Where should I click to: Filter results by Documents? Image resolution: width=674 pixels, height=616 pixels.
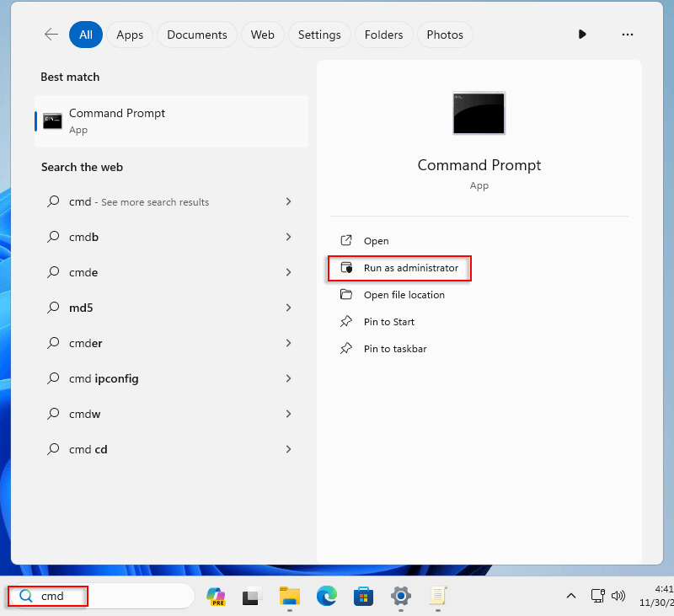197,35
